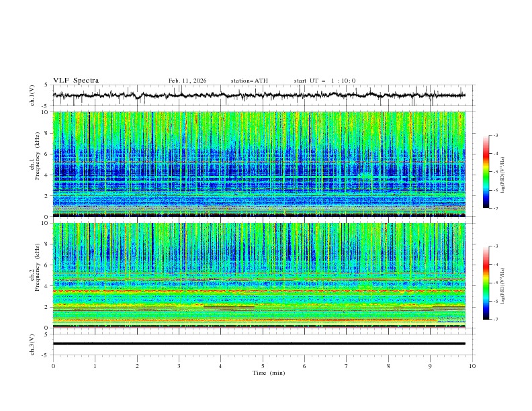The width and height of the screenshot is (532, 411).
Task: Click the "VLF Spectra" plot title
Action: tap(76, 81)
